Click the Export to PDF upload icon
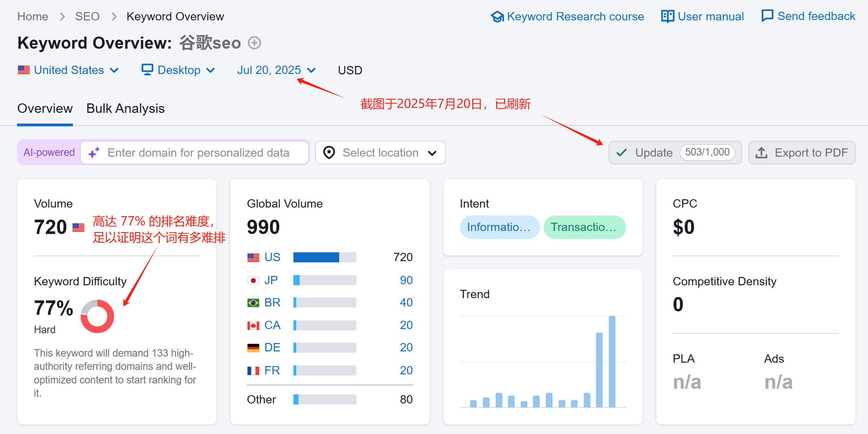 point(761,153)
